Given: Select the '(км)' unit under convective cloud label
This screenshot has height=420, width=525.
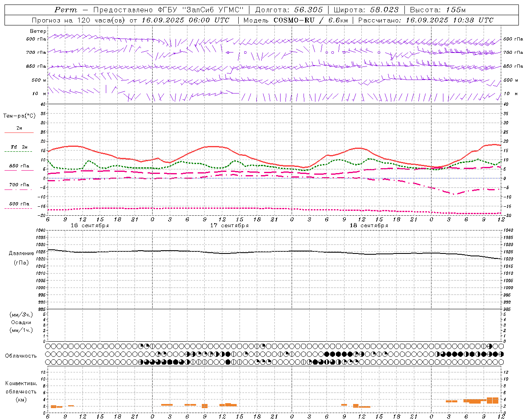Looking at the screenshot, I should pos(21,399).
